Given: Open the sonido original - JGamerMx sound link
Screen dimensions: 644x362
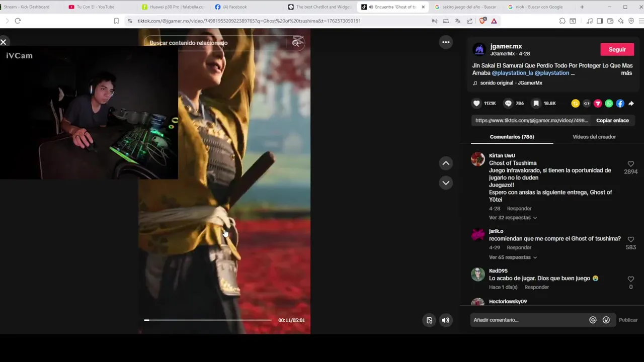Looking at the screenshot, I should (511, 83).
